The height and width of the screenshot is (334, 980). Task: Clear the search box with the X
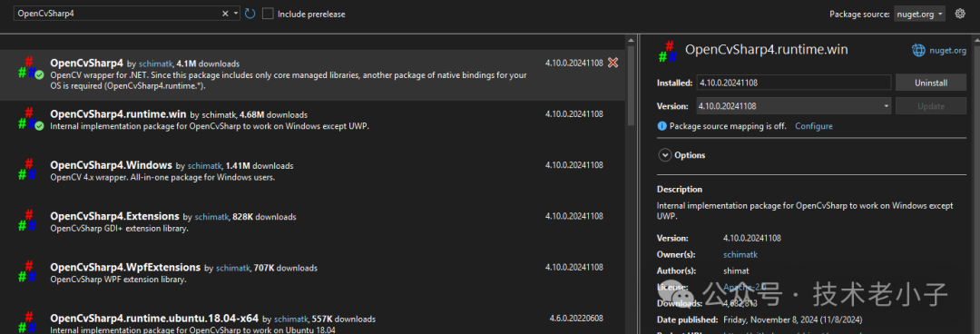[x=225, y=14]
